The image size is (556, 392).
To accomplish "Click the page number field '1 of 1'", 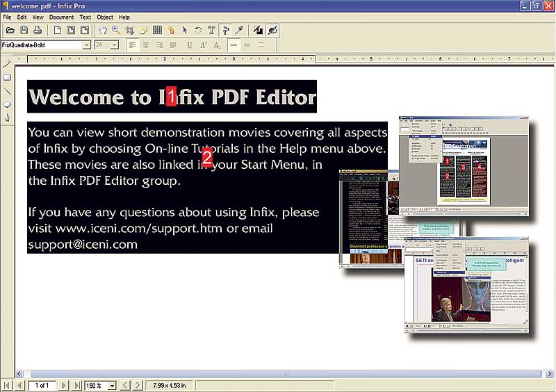I will (42, 385).
